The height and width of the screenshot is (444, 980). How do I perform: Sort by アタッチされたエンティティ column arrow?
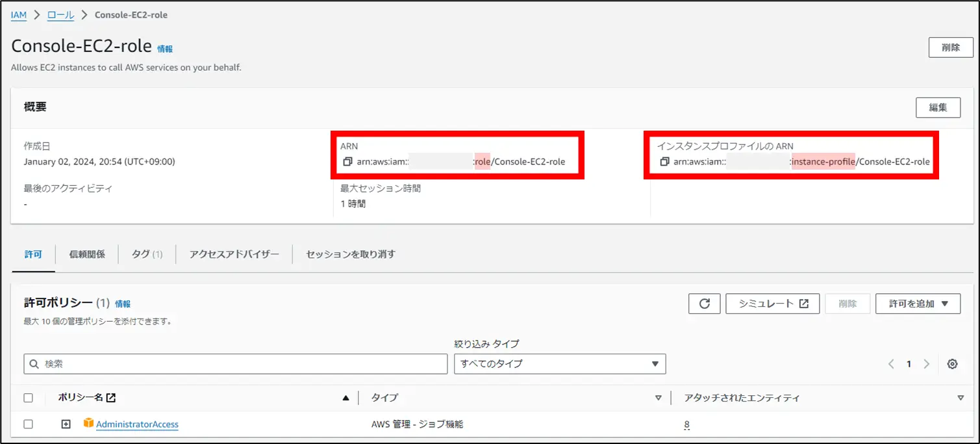coord(961,398)
